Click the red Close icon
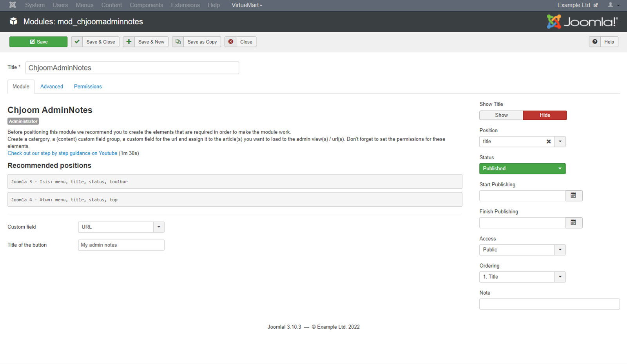The image size is (627, 364). pos(231,42)
